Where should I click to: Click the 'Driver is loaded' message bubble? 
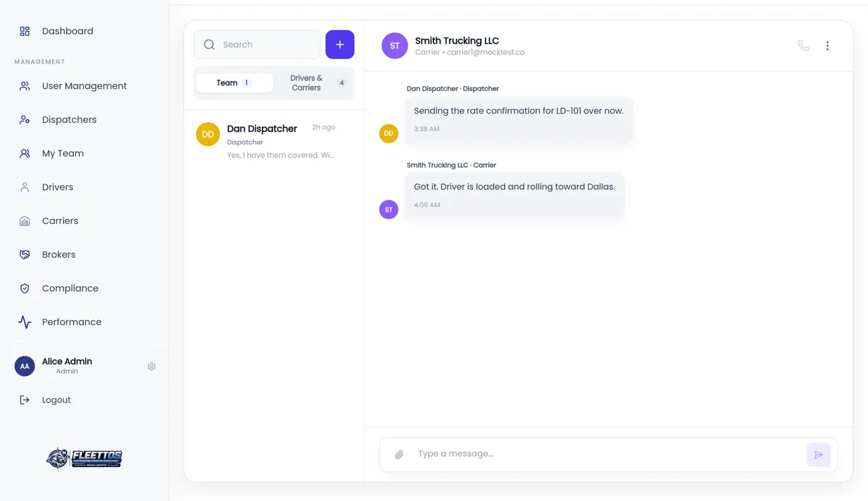click(514, 195)
